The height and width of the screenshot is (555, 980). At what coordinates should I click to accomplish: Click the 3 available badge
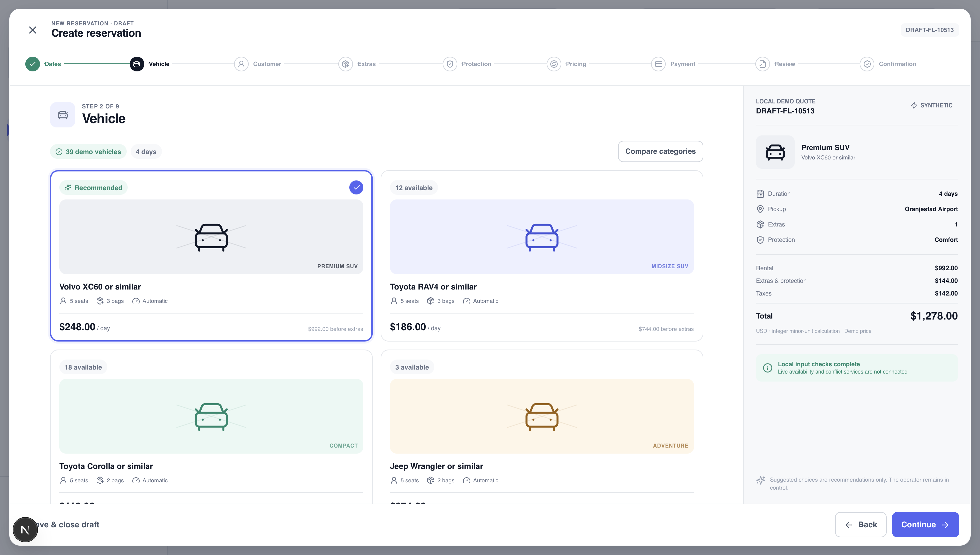point(412,367)
